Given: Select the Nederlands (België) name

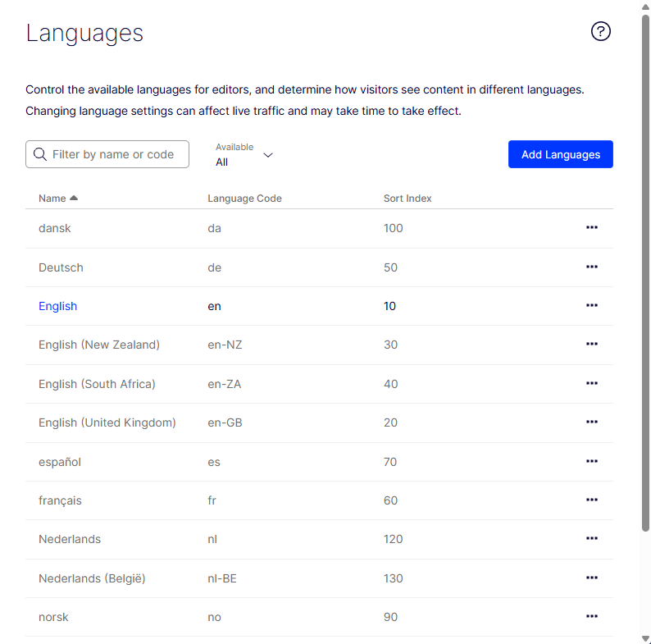Looking at the screenshot, I should pyautogui.click(x=92, y=578).
